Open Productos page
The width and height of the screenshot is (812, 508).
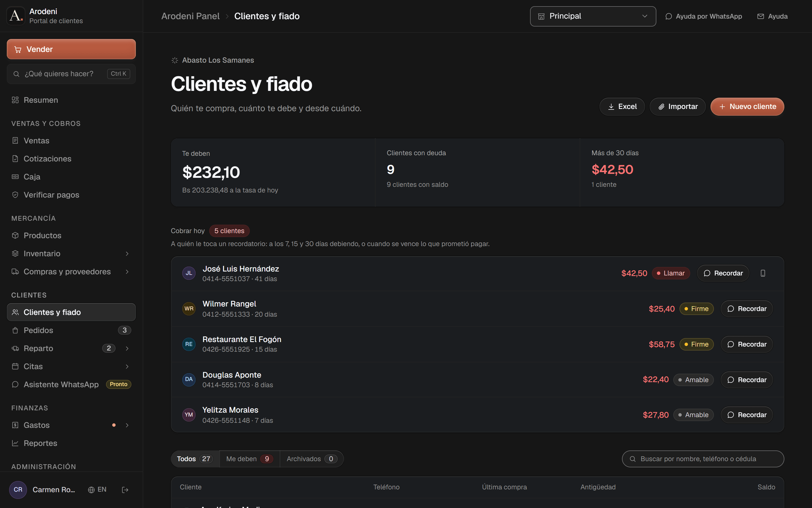click(71, 236)
